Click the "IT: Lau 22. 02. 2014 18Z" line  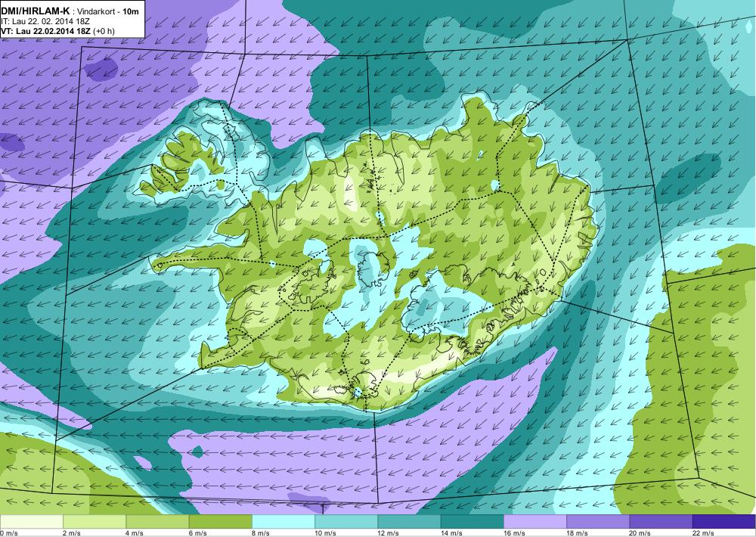45,21
